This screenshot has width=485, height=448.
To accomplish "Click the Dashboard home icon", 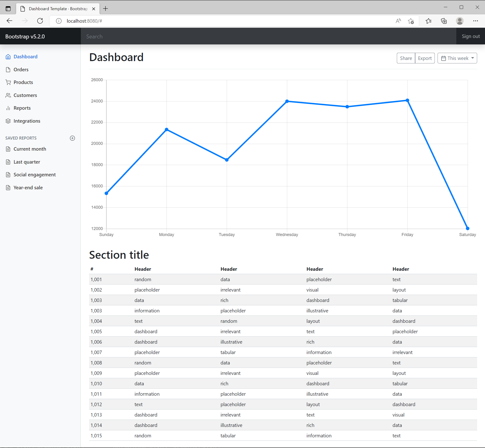I will (x=8, y=56).
